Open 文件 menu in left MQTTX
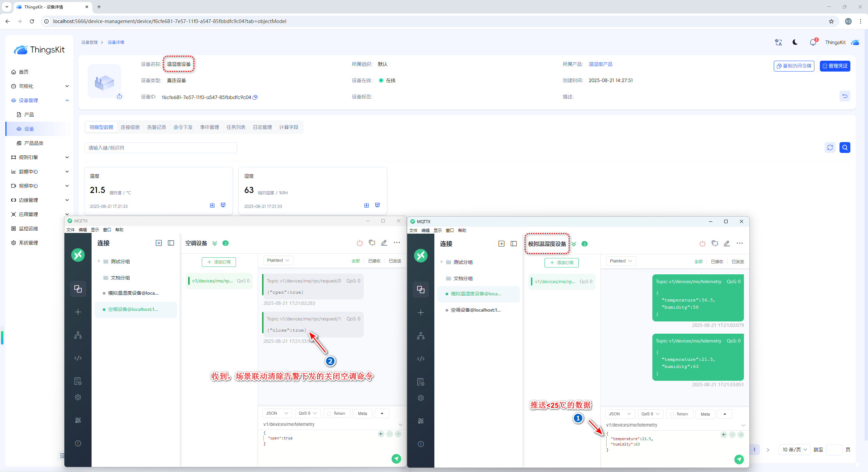The width and height of the screenshot is (868, 472). pyautogui.click(x=71, y=230)
